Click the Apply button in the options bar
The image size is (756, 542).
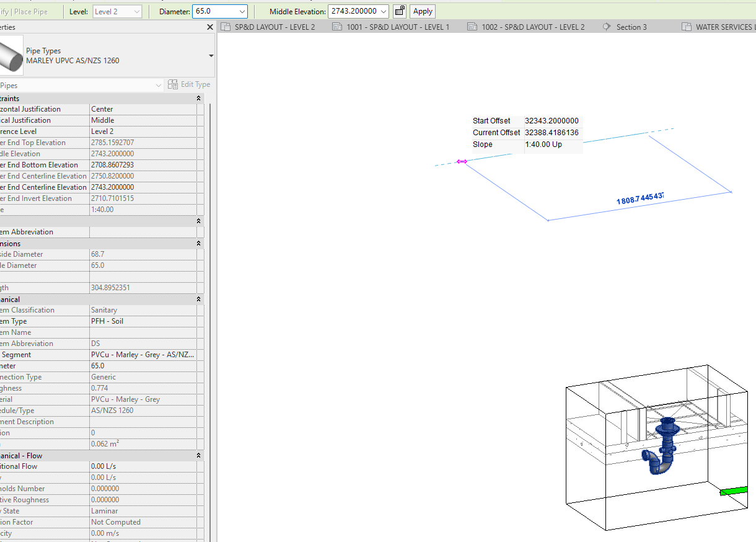pyautogui.click(x=423, y=11)
